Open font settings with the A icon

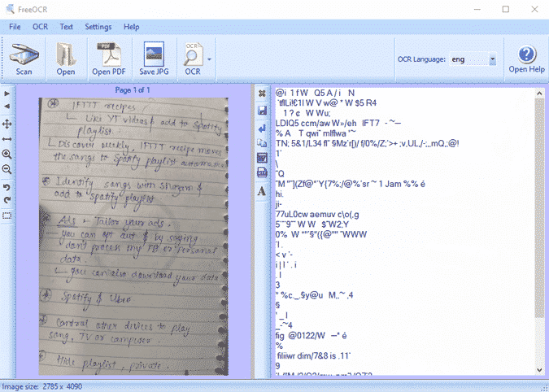(262, 191)
